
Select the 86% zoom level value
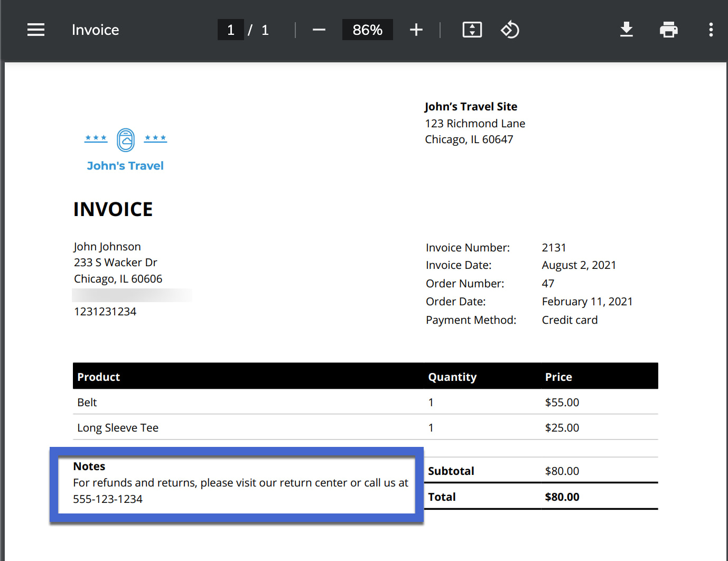point(367,30)
